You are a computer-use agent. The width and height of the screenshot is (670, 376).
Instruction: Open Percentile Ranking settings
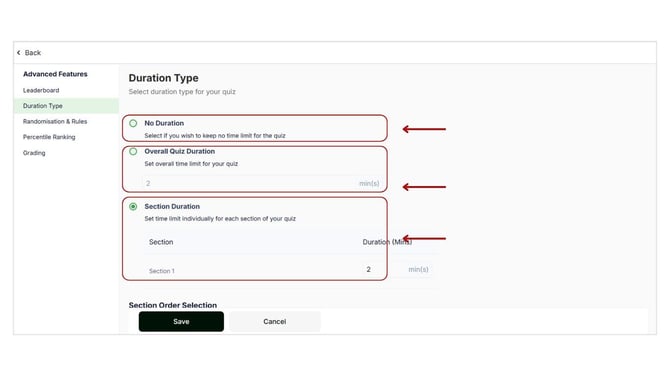coord(49,137)
